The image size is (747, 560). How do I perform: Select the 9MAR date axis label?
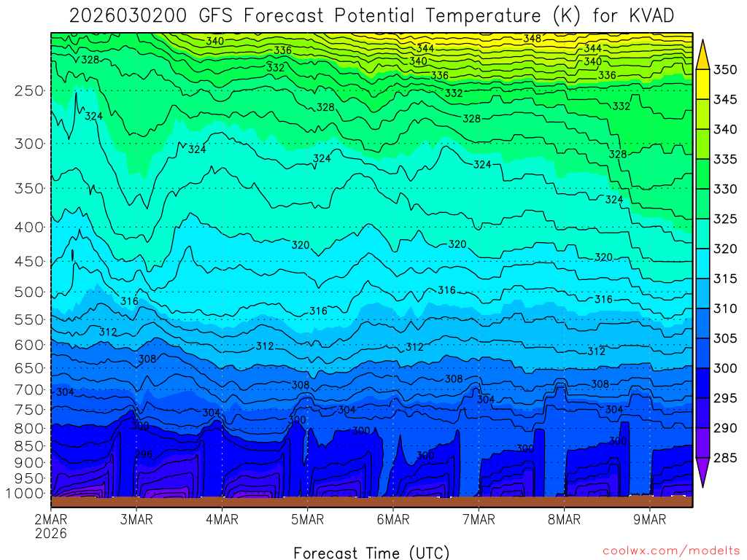click(x=650, y=519)
